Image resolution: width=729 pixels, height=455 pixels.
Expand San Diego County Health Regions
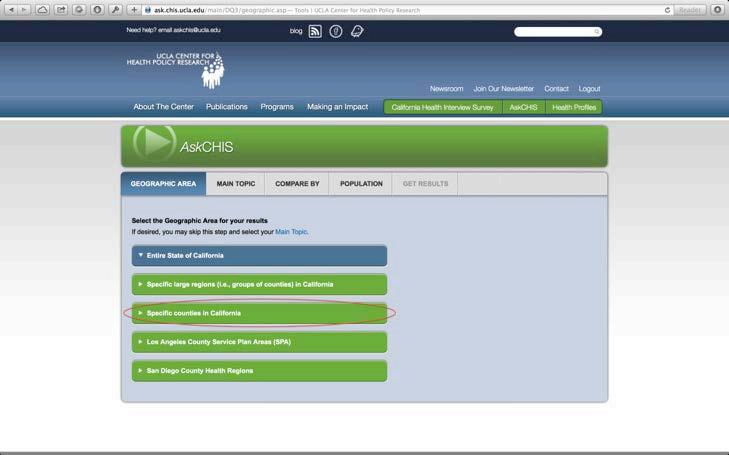(259, 371)
